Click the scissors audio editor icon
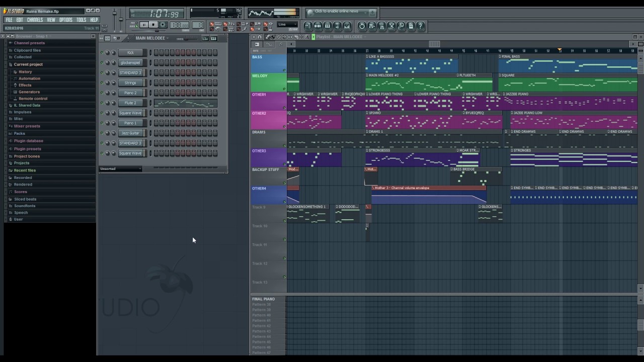This screenshot has height=362, width=644. pos(391,26)
